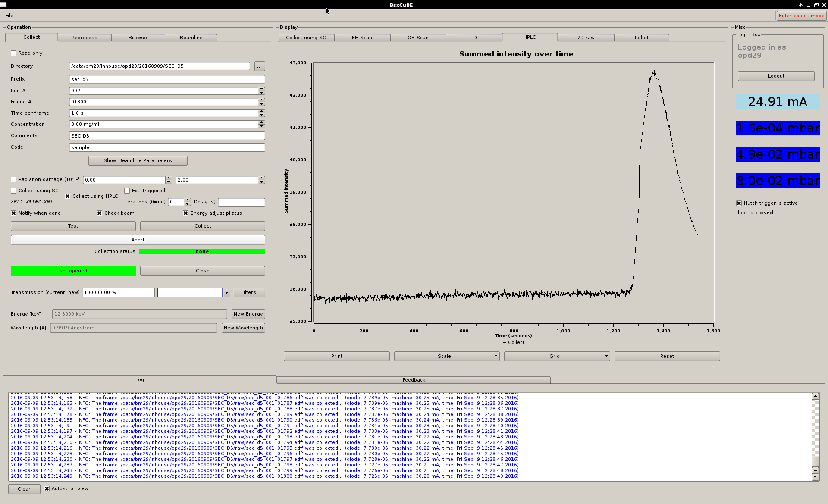Increase Time per frame spinner
This screenshot has height=504, width=828.
[261, 111]
